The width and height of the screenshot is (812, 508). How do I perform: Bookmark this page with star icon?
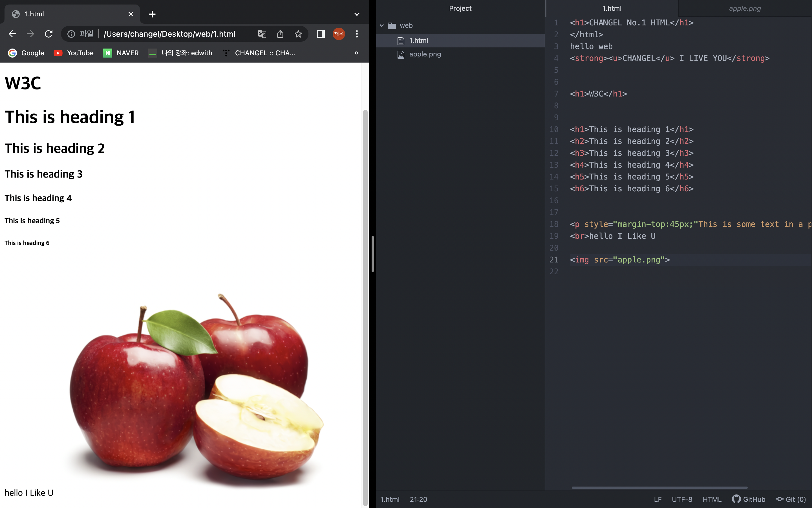tap(298, 34)
